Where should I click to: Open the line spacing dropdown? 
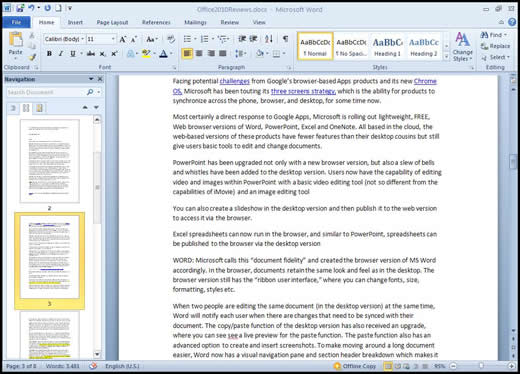click(241, 53)
